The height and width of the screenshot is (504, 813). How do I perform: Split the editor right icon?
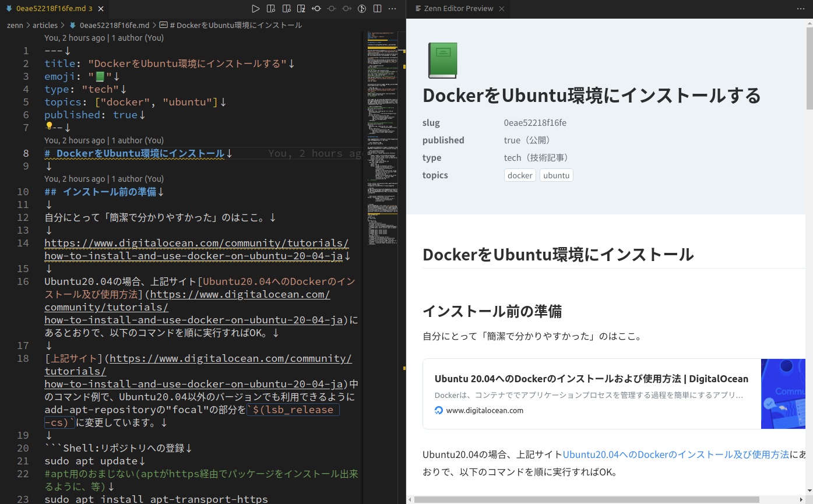[376, 9]
